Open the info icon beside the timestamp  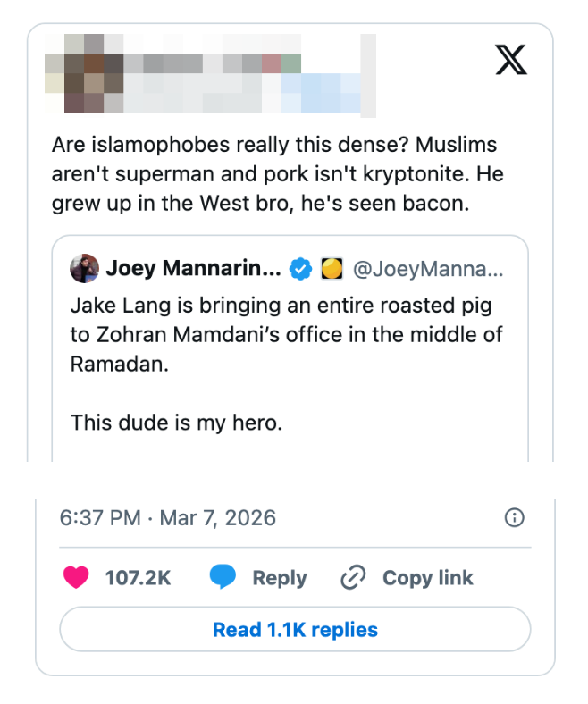(515, 517)
